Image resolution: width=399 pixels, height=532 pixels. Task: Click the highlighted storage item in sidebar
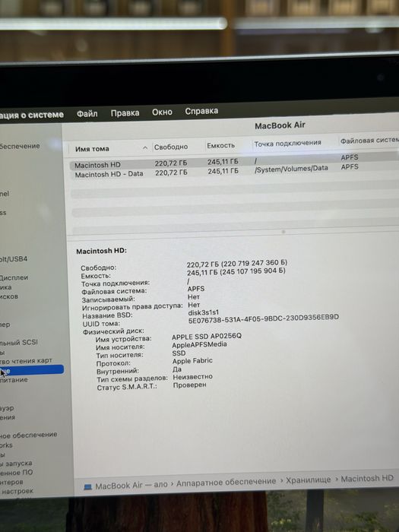pyautogui.click(x=32, y=370)
